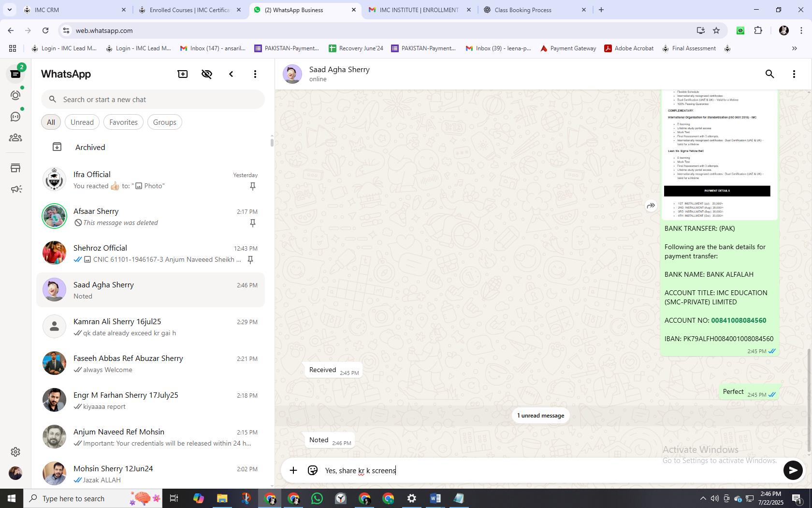Open the Mohsin Sherry 12Jun24 chat

tap(151, 473)
